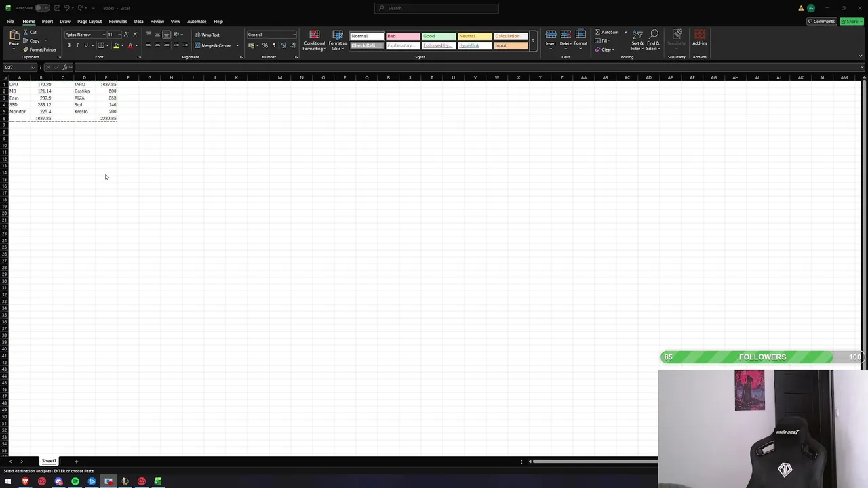The image size is (868, 488).
Task: Open the Page Layout tab
Action: click(x=90, y=21)
